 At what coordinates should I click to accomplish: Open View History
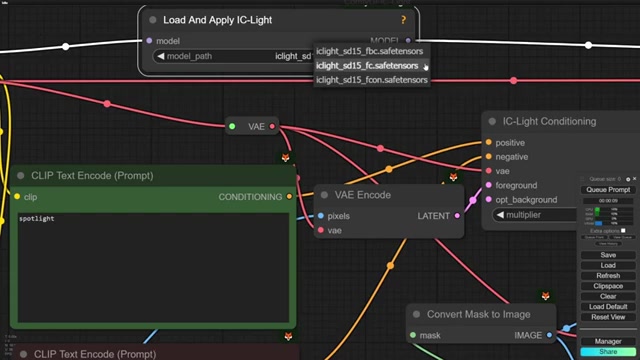(608, 244)
